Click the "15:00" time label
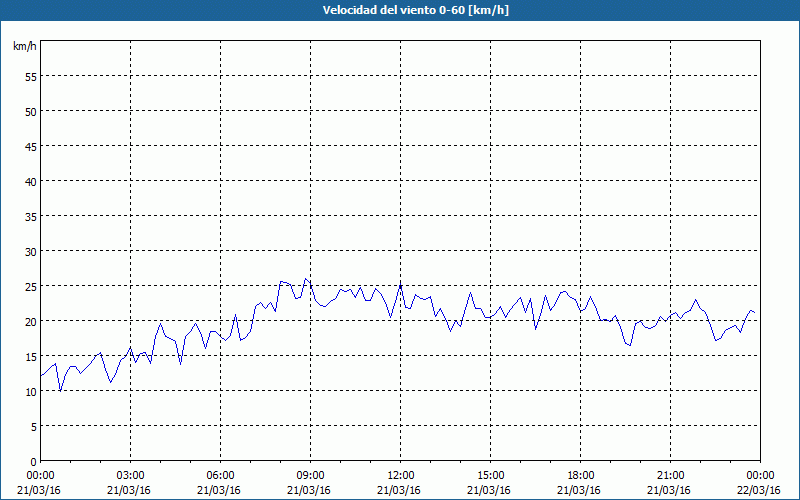Viewport: 800px width, 500px height. [x=489, y=477]
